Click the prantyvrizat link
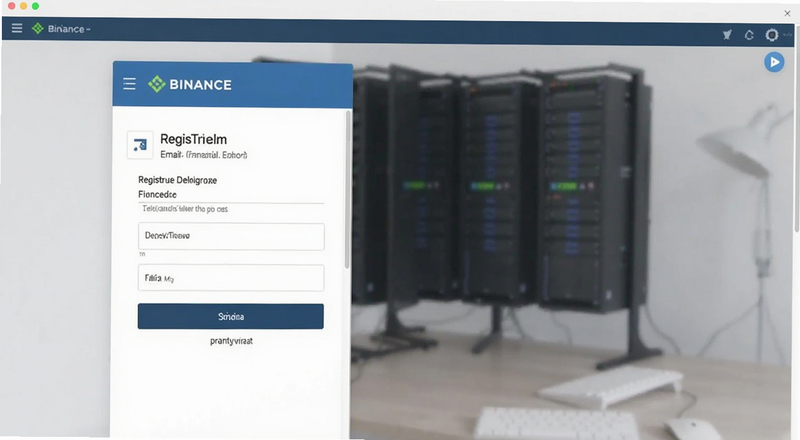The height and width of the screenshot is (440, 800). tap(231, 341)
